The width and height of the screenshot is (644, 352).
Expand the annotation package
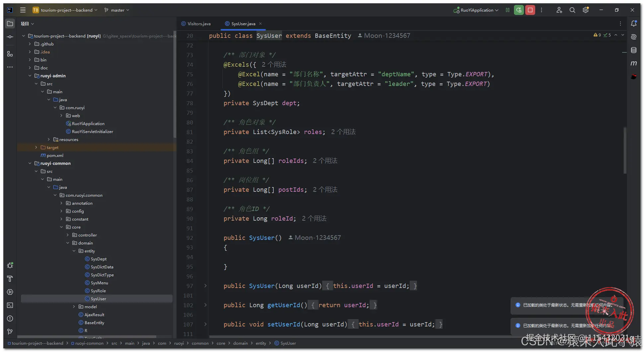[x=61, y=203]
